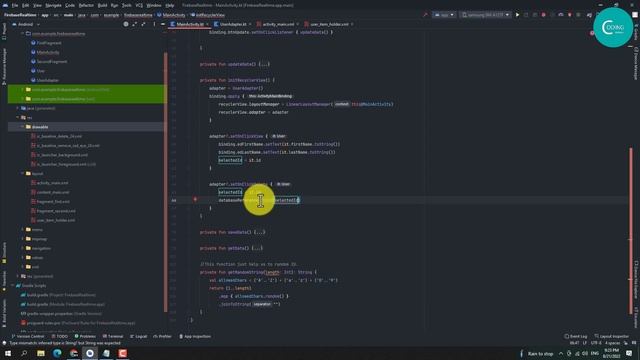Click the profiler gauge icon in toolbar
Image resolution: width=640 pixels, height=360 pixels.
click(561, 15)
